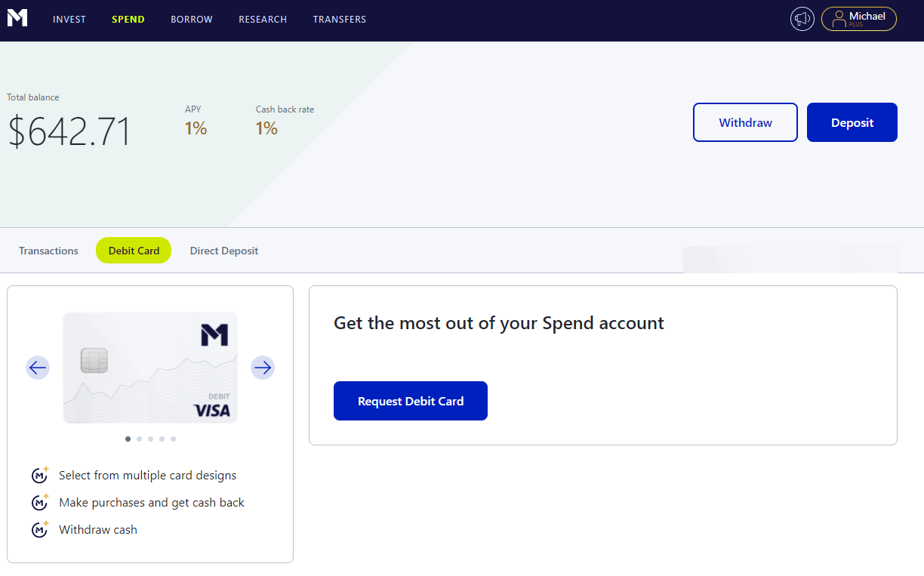Screen dimensions: 924x576
Task: Navigate to Transfers
Action: coord(340,20)
